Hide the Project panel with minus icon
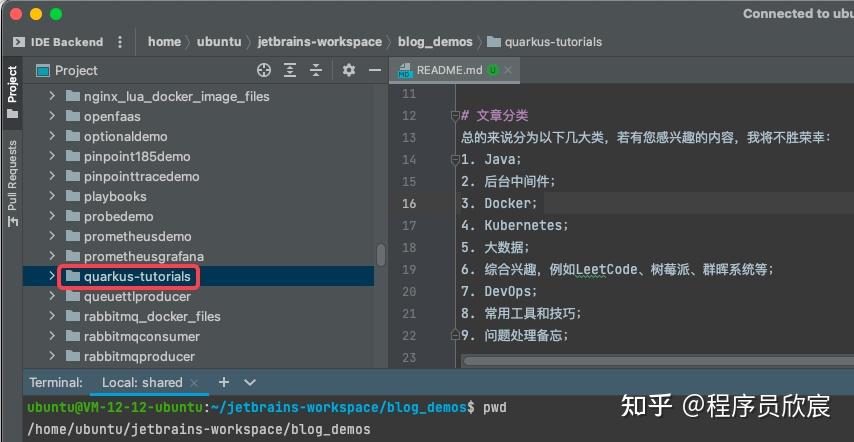The image size is (854, 442). 374,70
